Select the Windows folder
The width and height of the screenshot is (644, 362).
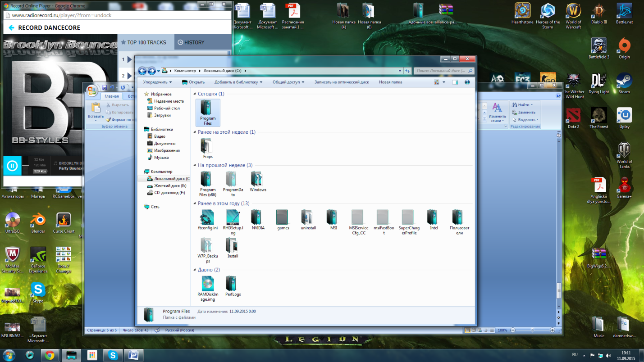pyautogui.click(x=258, y=181)
